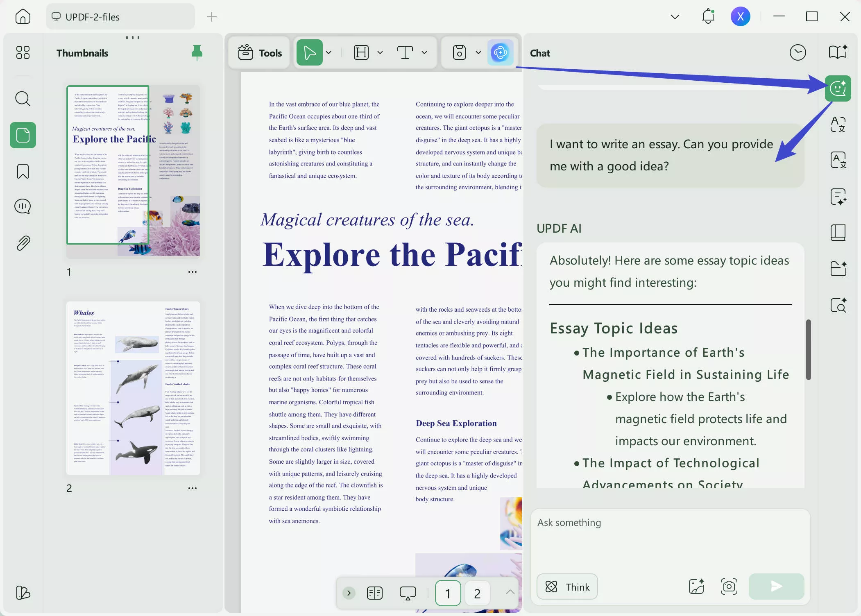This screenshot has height=616, width=861.
Task: Switch to the UPDF-2-files tab
Action: pyautogui.click(x=120, y=17)
